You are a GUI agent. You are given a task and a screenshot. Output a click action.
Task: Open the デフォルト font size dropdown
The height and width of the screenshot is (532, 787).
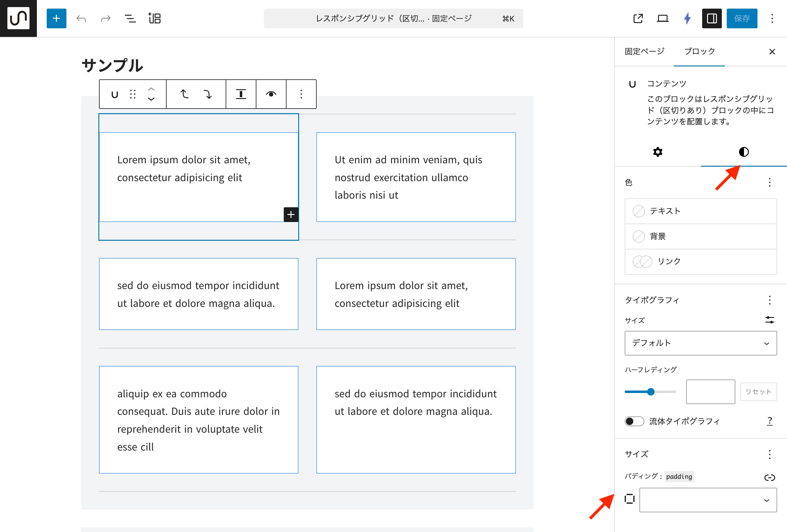coord(700,343)
